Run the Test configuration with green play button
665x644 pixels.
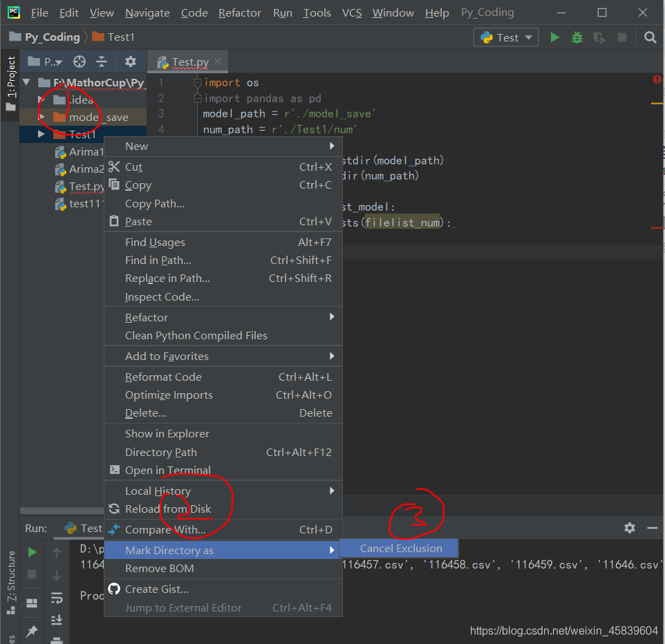[554, 37]
